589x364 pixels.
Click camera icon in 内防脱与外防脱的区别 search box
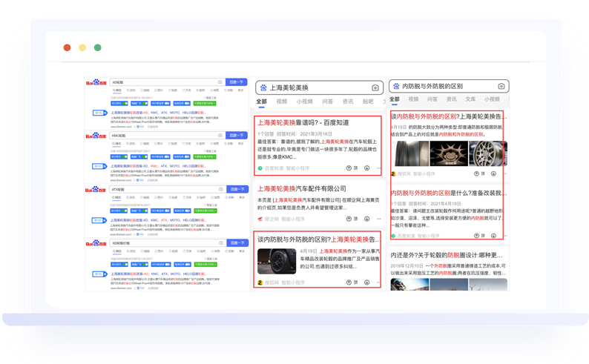[501, 86]
